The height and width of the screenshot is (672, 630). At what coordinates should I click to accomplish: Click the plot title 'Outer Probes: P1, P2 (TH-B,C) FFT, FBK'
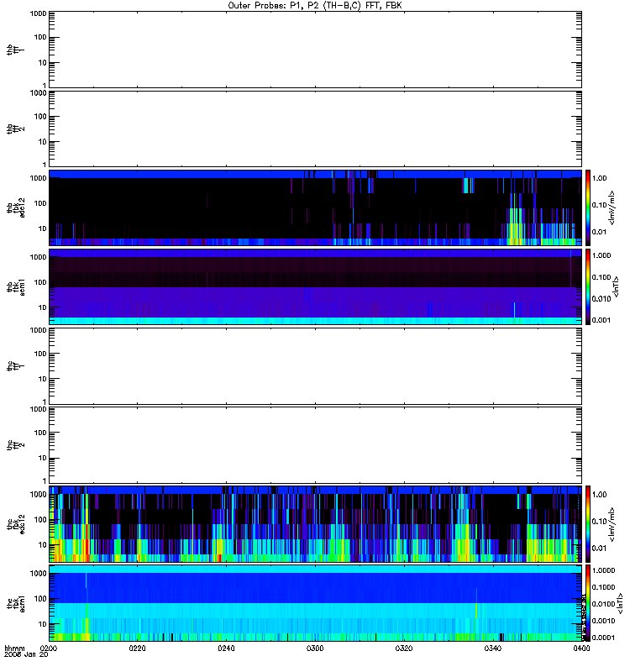click(315, 6)
